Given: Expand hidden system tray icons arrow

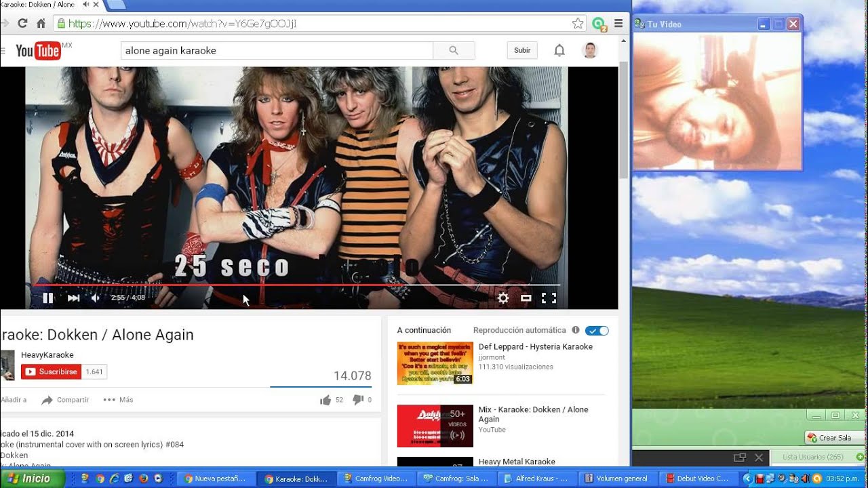Looking at the screenshot, I should 747,479.
